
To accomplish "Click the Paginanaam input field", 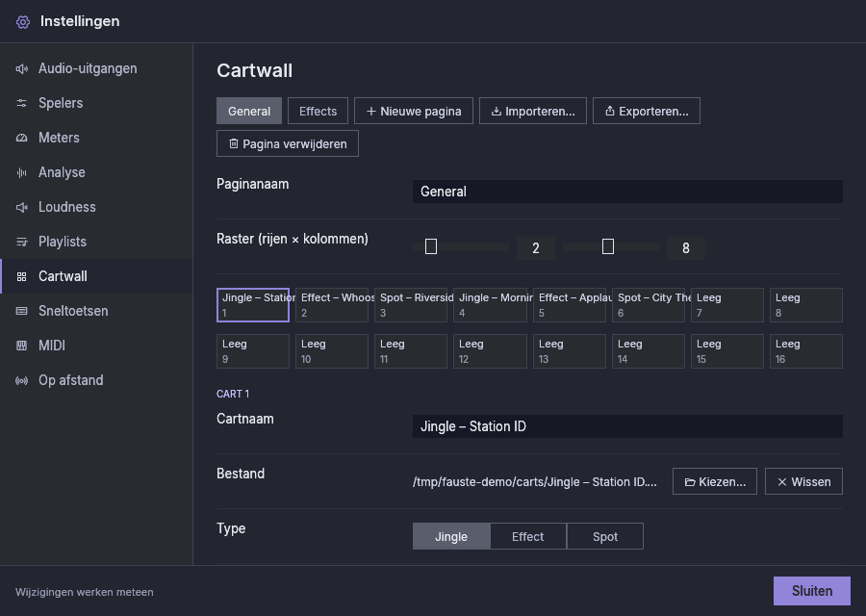I will [x=627, y=192].
